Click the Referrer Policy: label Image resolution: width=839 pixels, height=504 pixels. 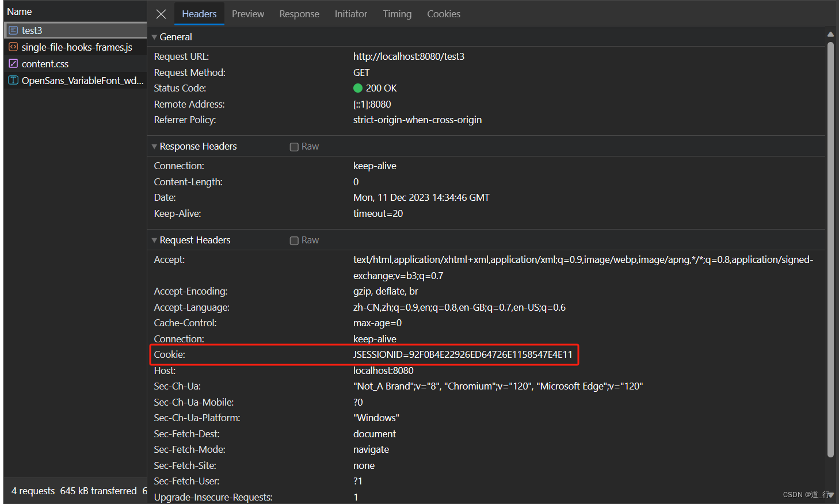point(185,120)
